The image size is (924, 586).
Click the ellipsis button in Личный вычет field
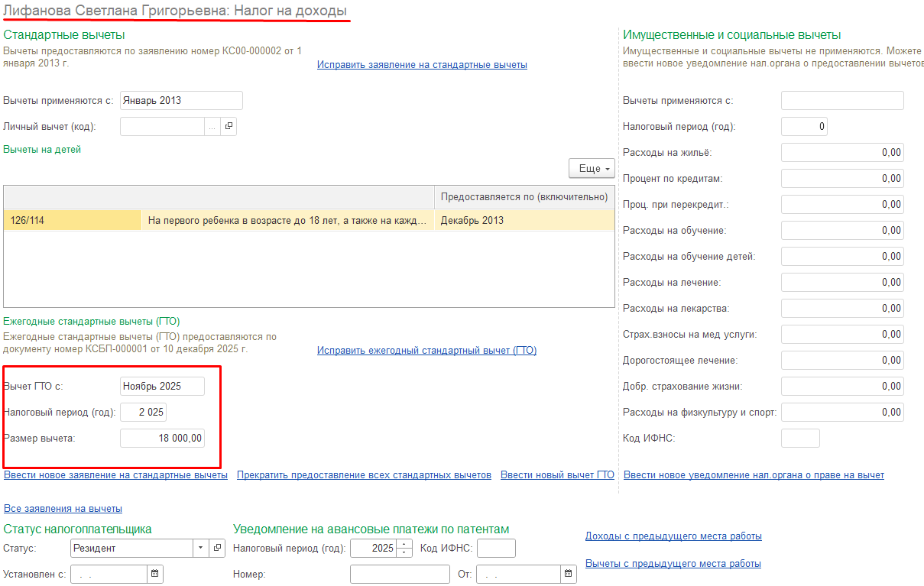tap(212, 127)
